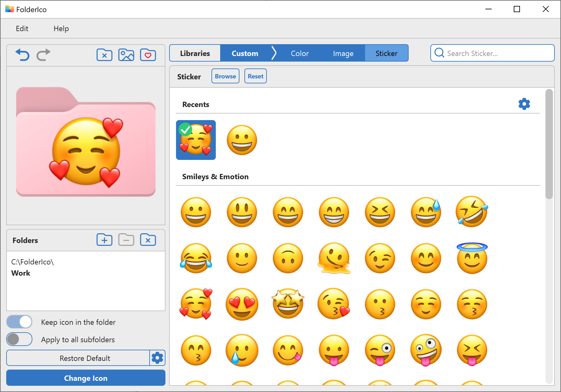
Task: Open the Edit menu
Action: [x=22, y=28]
